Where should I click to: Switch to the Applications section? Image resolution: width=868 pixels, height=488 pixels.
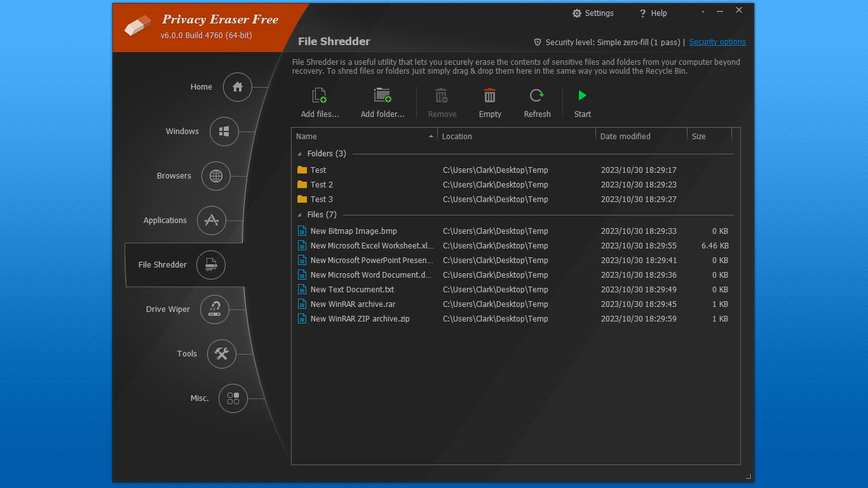click(212, 220)
